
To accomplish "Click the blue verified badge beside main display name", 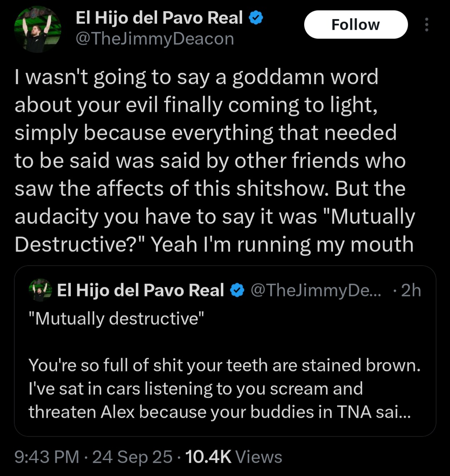I will click(x=255, y=18).
